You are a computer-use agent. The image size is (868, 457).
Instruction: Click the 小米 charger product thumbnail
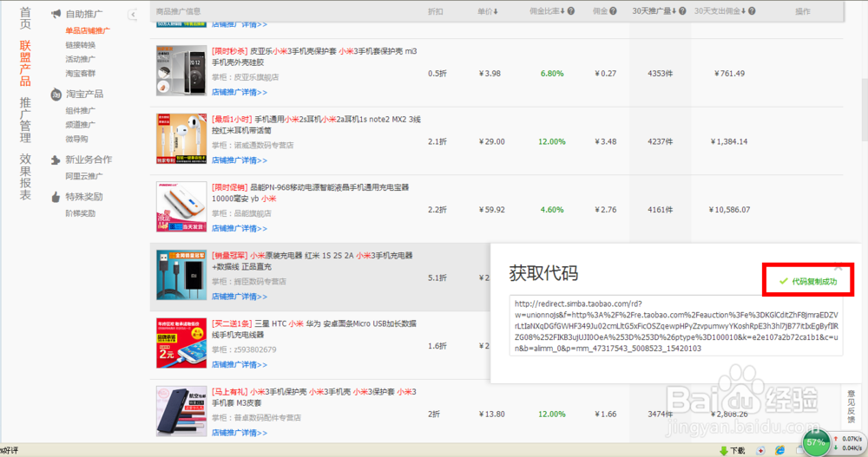tap(181, 274)
